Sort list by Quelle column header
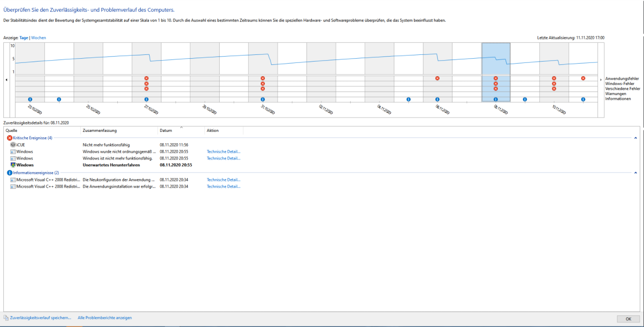The height and width of the screenshot is (327, 644). click(42, 131)
